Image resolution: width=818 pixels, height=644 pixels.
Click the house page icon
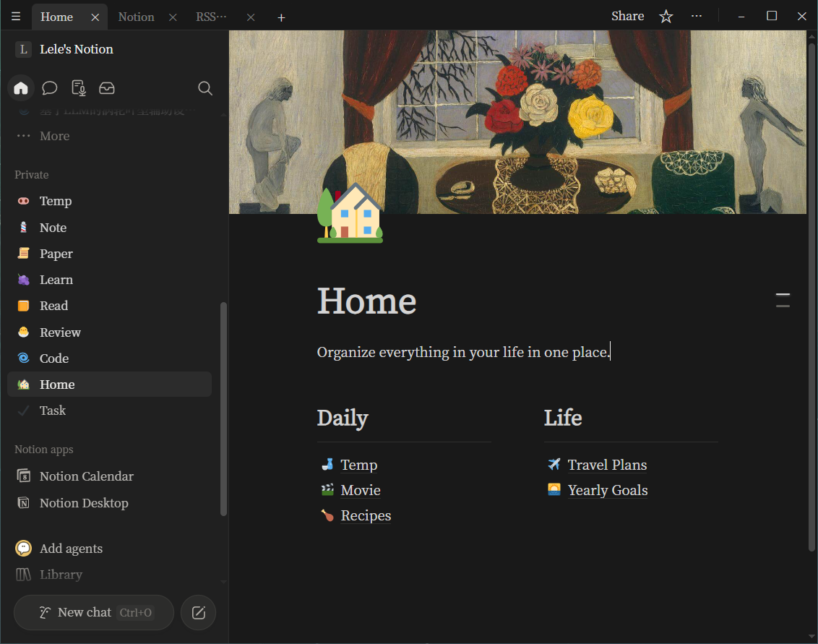(x=350, y=213)
